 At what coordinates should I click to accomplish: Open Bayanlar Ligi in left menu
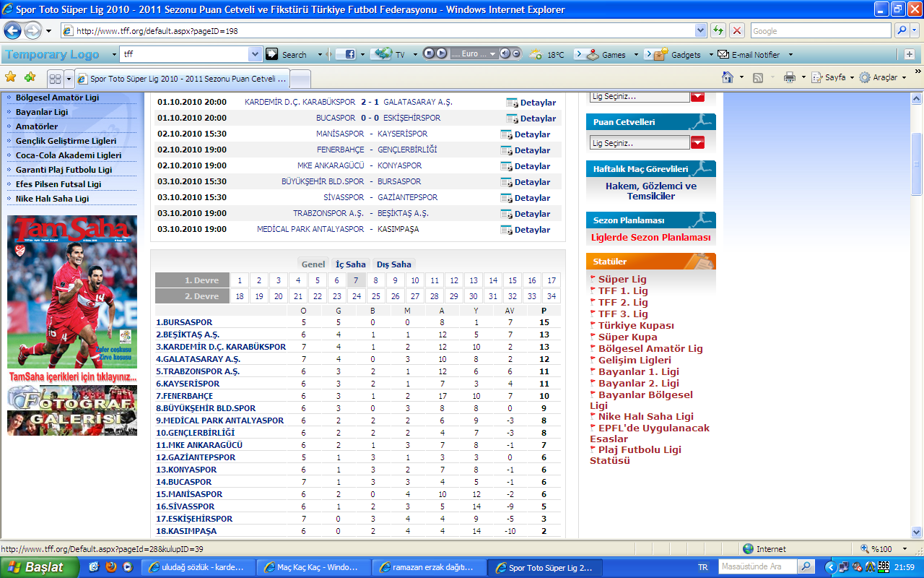tap(42, 112)
